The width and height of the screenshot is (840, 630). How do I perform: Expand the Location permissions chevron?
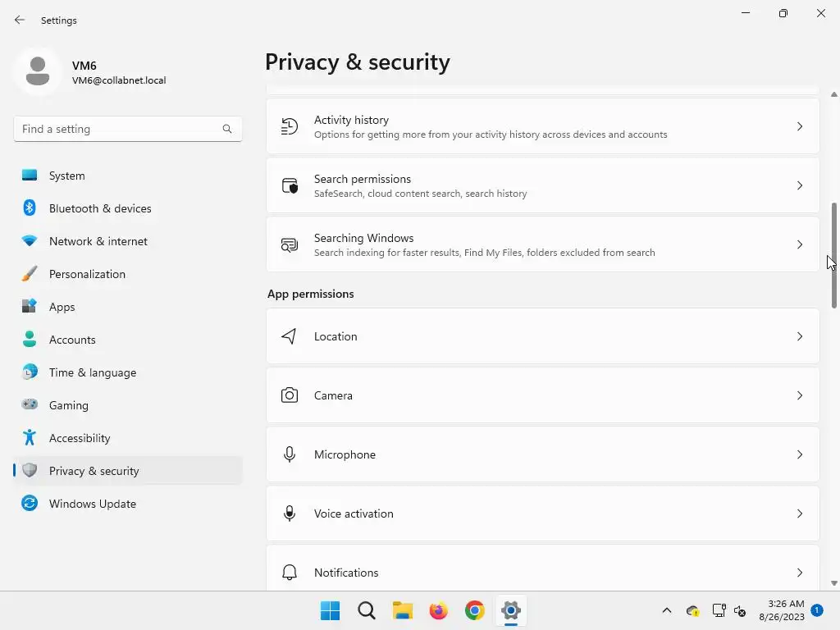[x=800, y=336]
